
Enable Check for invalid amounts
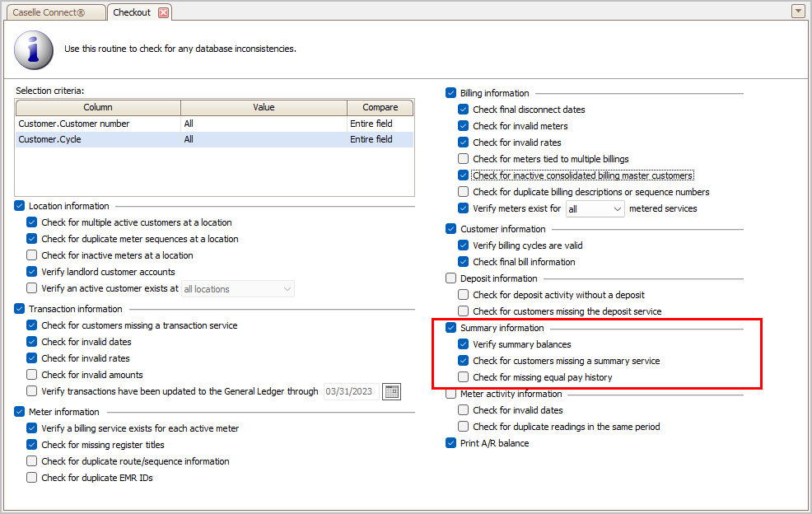tap(32, 375)
